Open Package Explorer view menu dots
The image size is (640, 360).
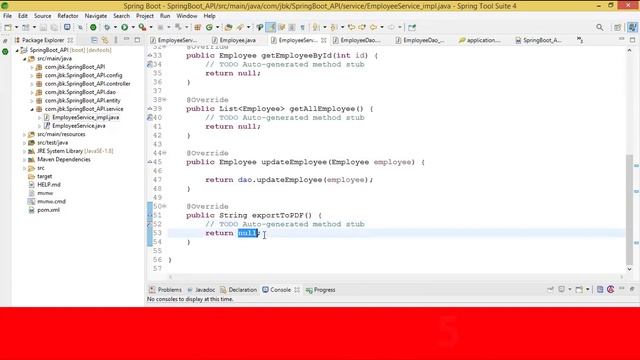[116, 40]
